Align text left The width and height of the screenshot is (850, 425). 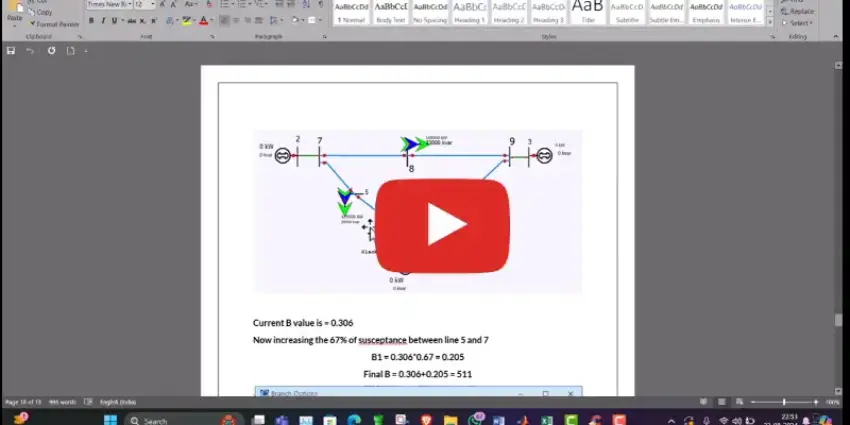224,21
